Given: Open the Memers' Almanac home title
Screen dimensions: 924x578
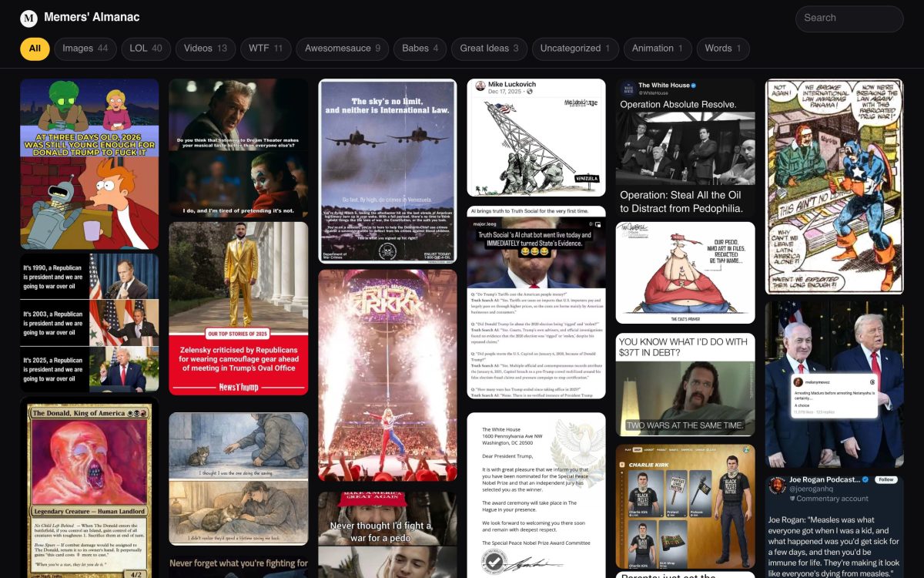Looking at the screenshot, I should pyautogui.click(x=92, y=17).
